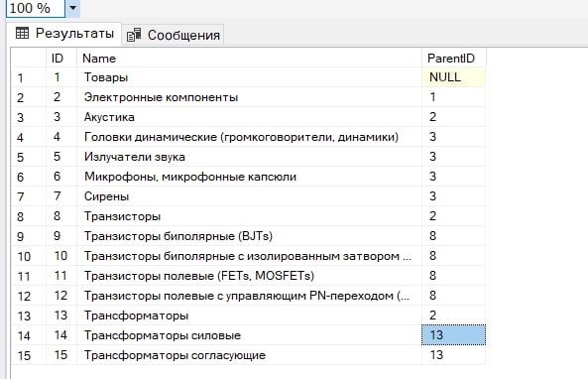Select Транзисторы биполярные с изолированным затвором cell
Screen dimensions: 588x379
point(249,256)
